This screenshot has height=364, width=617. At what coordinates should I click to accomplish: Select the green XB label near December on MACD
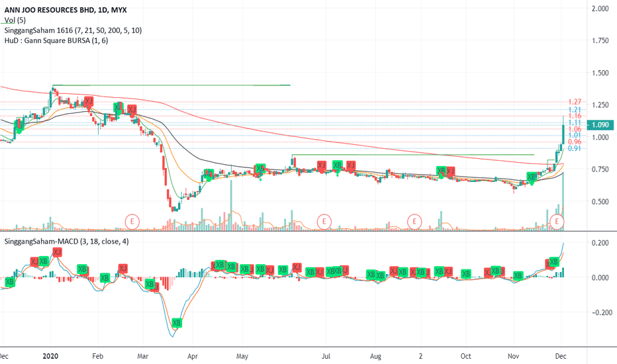[x=553, y=261]
